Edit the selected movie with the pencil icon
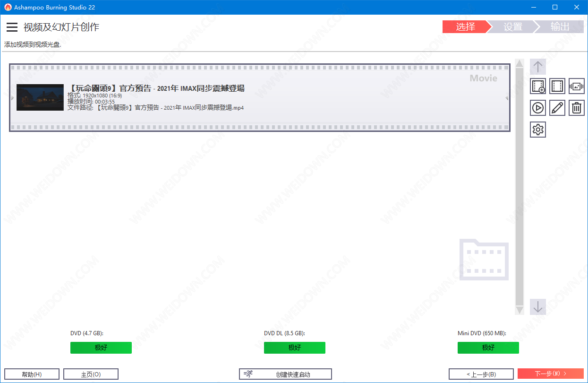This screenshot has height=383, width=588. [557, 108]
